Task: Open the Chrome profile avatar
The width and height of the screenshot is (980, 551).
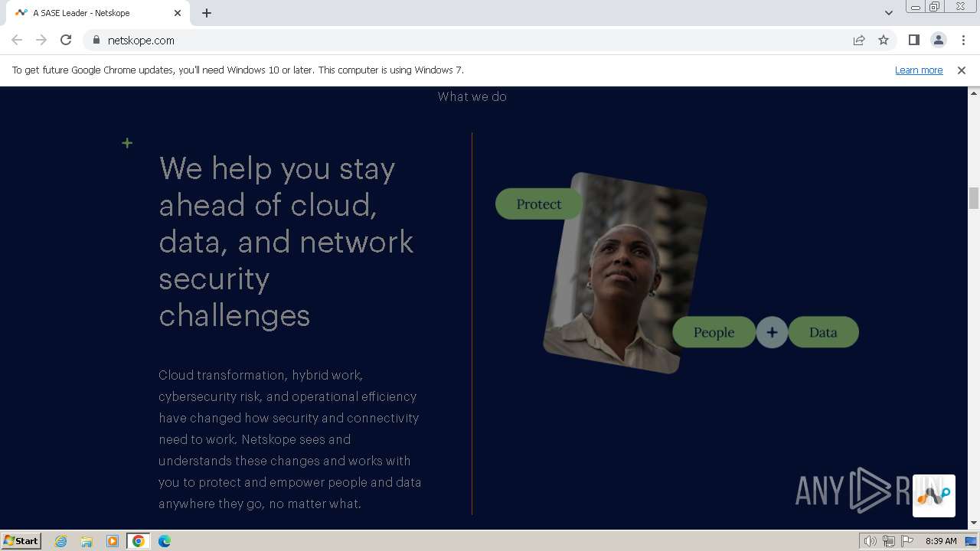Action: coord(938,40)
